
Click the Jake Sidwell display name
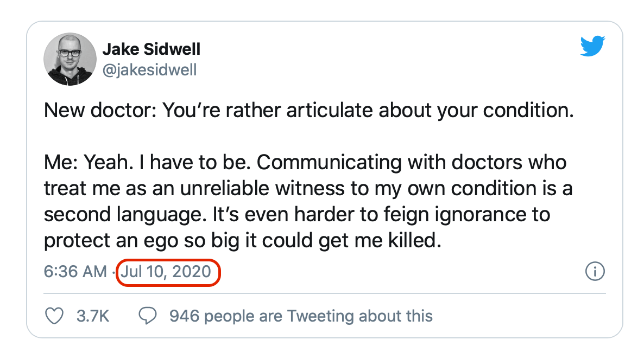tap(151, 50)
